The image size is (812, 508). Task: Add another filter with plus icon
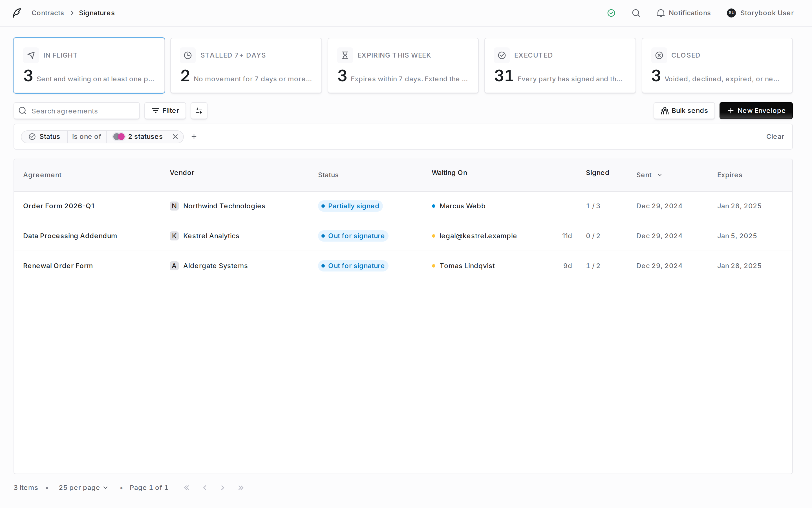[194, 136]
